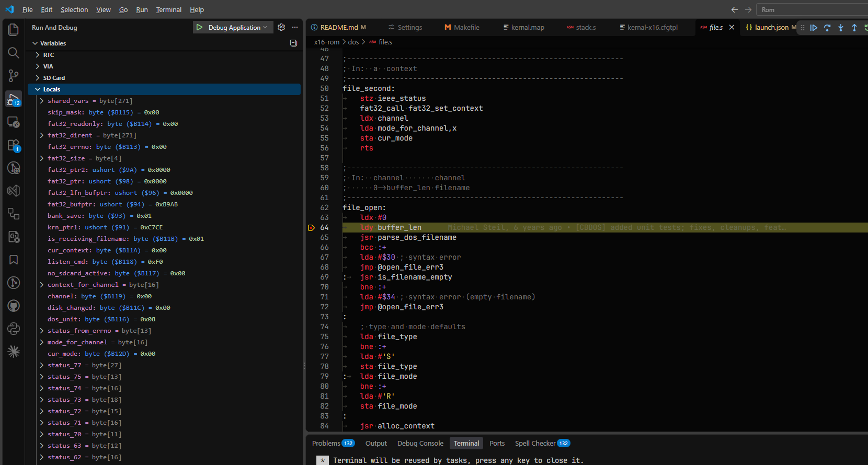868x465 pixels.
Task: Collapse all variables with the collapse icon
Action: pos(293,43)
